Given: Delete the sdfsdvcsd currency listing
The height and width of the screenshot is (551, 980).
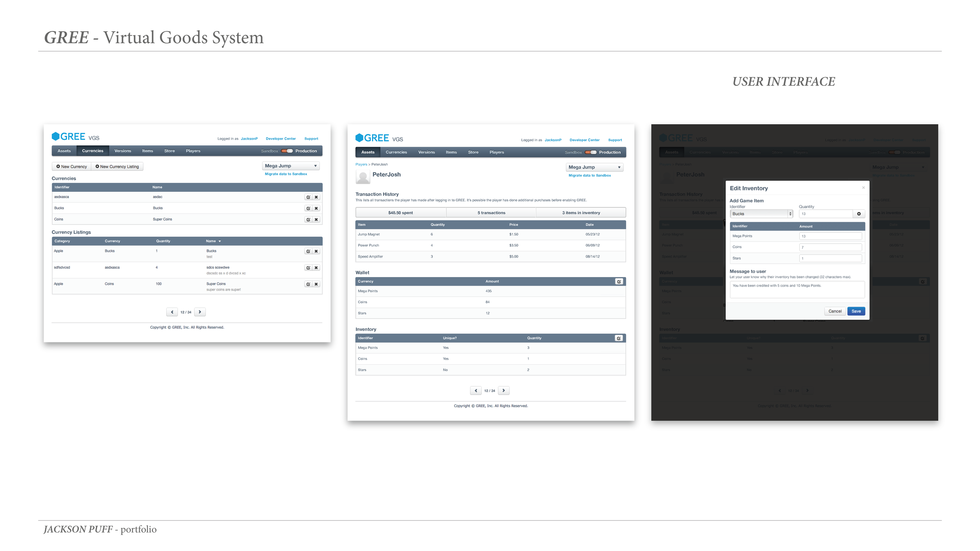Looking at the screenshot, I should pos(316,268).
